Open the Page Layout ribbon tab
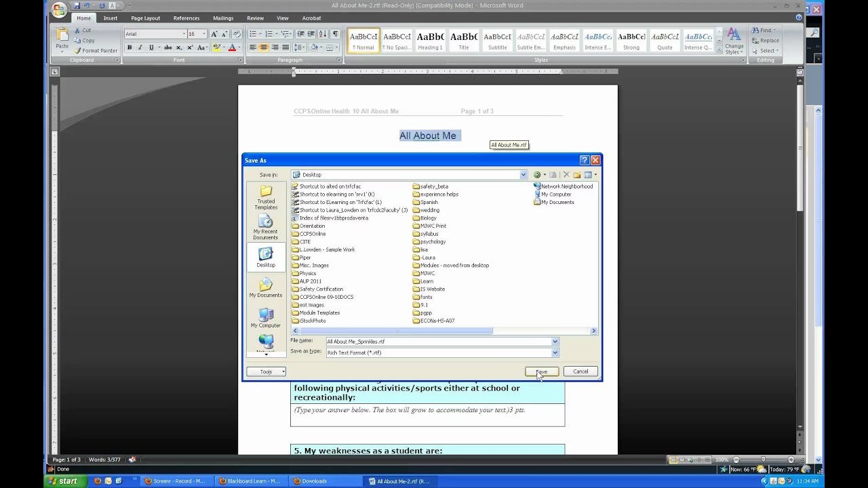 coord(146,18)
